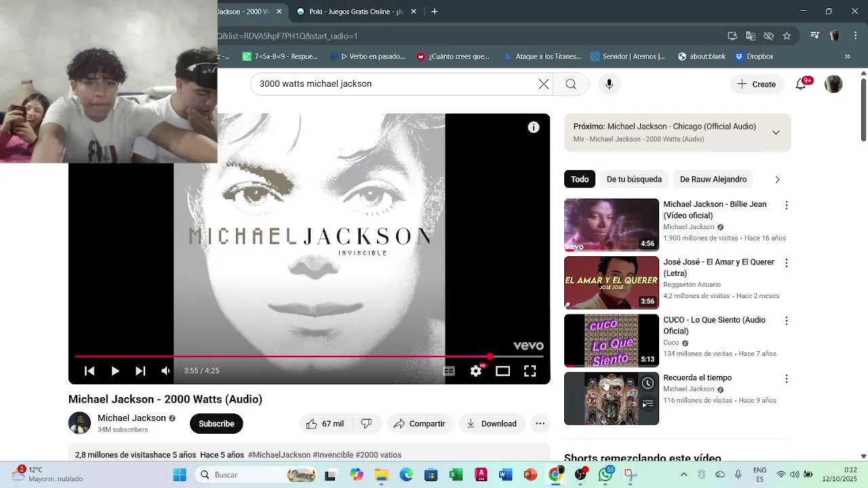
Task: Clear the YouTube search box text
Action: [x=544, y=84]
